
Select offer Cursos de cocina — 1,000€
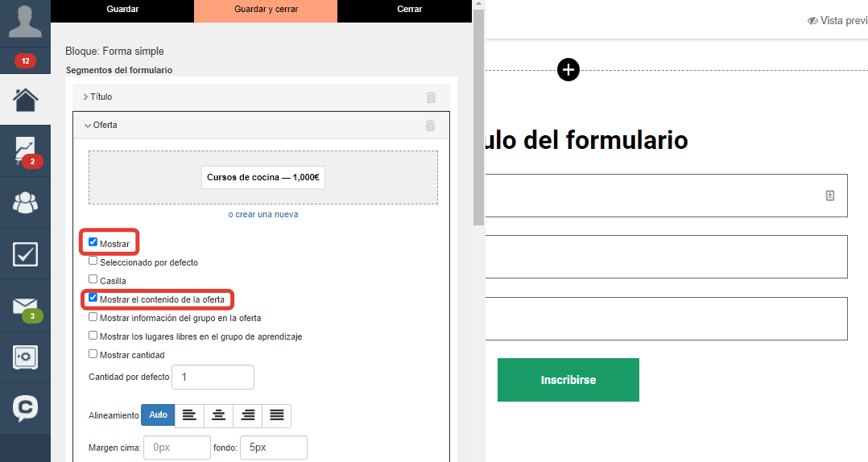coord(263,177)
